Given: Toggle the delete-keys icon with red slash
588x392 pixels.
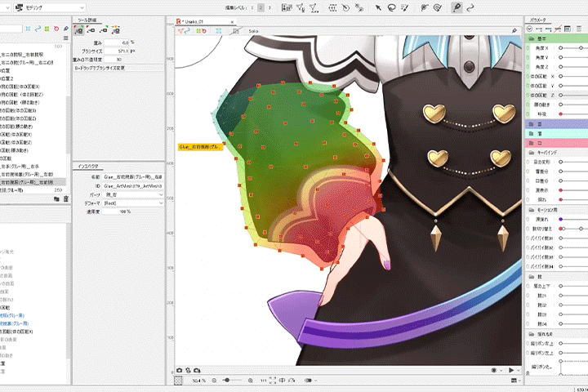Looking at the screenshot, I should pyautogui.click(x=558, y=29).
